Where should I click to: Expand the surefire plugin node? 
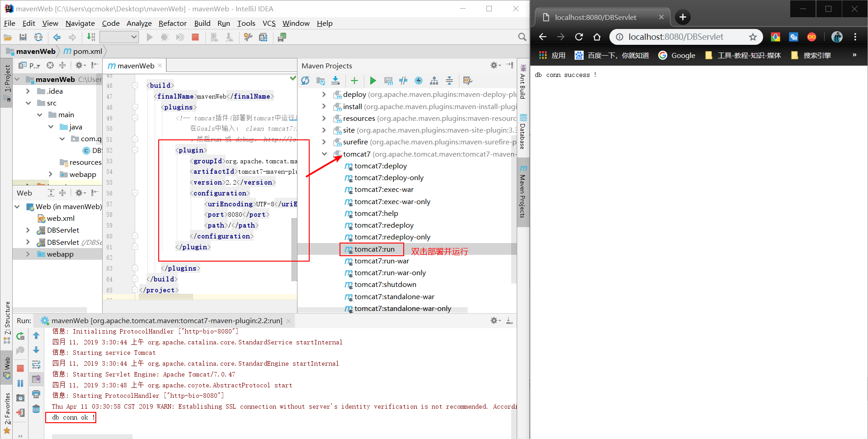coord(324,142)
